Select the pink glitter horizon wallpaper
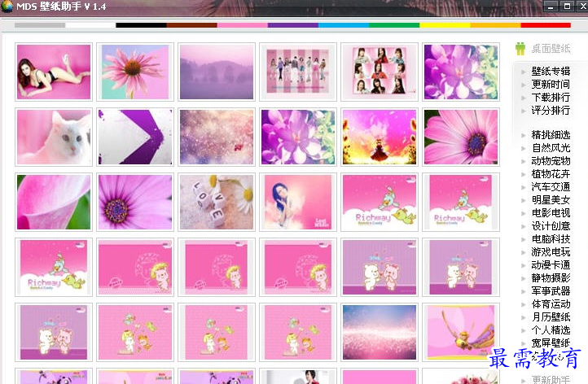 (x=380, y=332)
